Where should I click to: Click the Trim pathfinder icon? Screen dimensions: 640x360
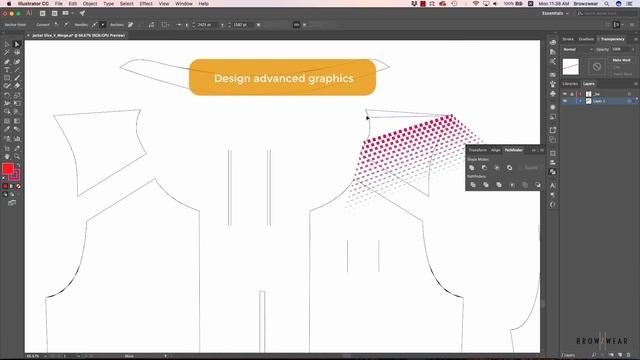[486, 185]
